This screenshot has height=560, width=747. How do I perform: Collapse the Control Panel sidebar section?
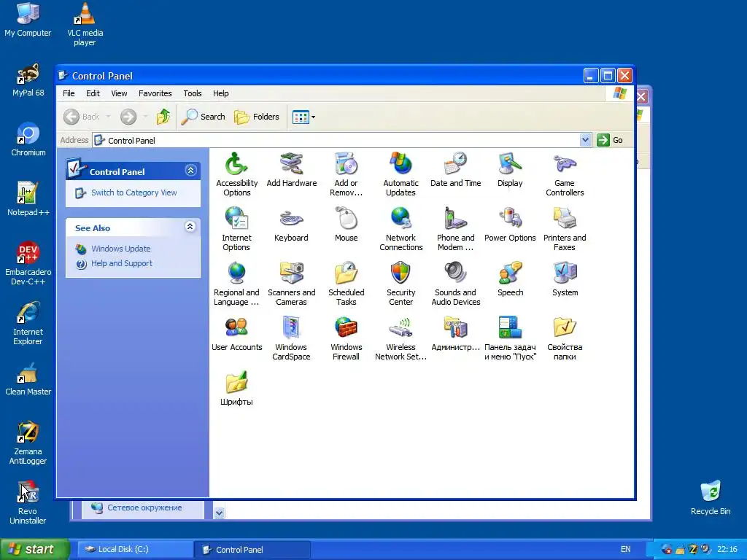click(190, 171)
